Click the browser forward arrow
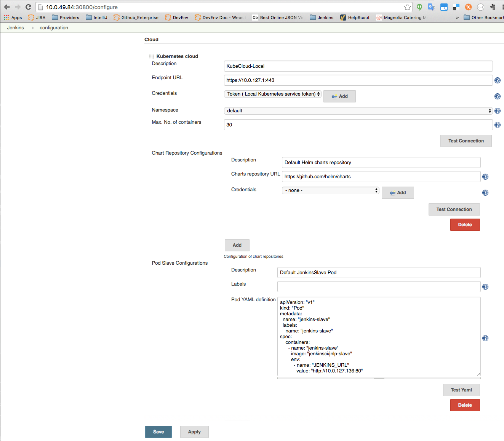Viewport: 504px width, 441px height. coord(18,7)
